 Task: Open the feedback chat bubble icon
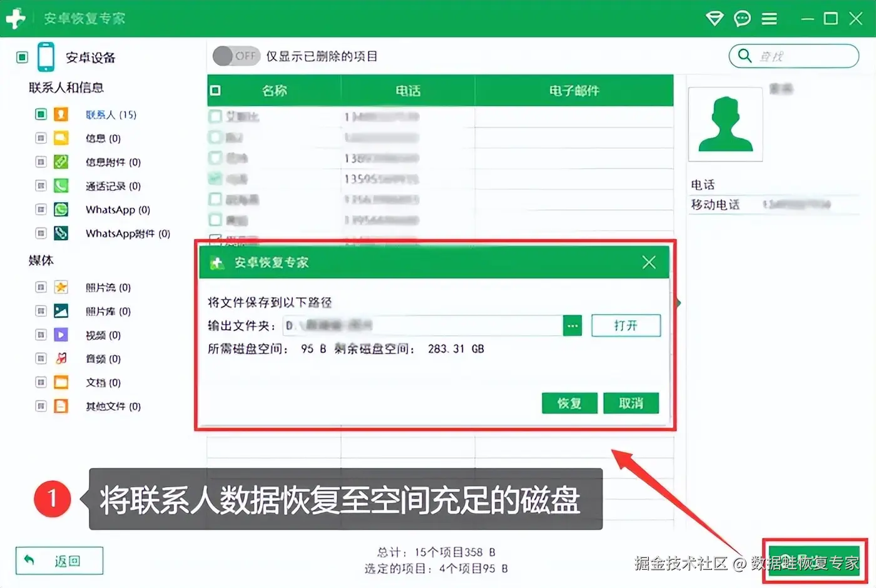pyautogui.click(x=742, y=18)
